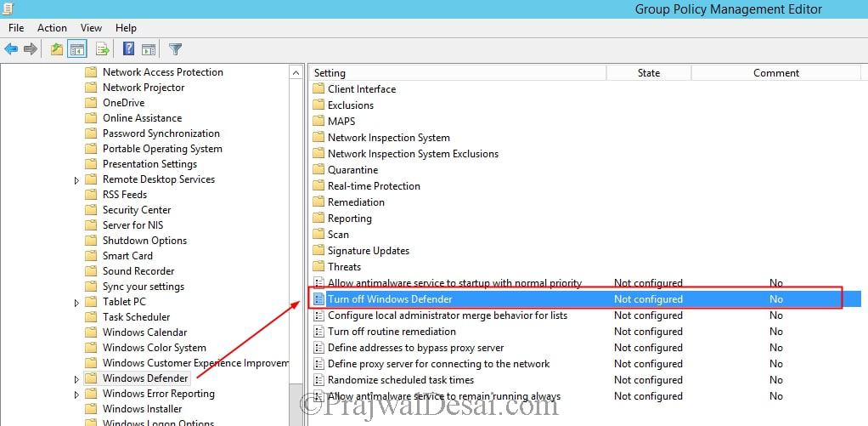Viewport: 868px width, 426px height.
Task: Open Help via the question mark icon
Action: pyautogui.click(x=128, y=48)
